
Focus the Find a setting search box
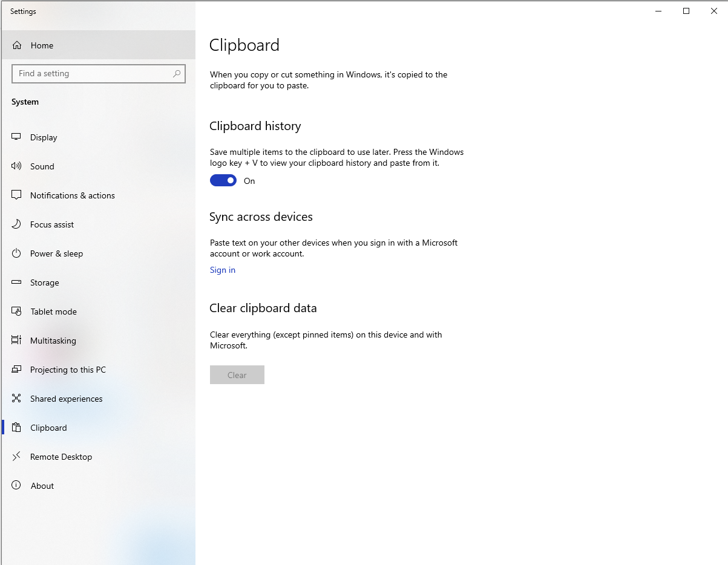click(99, 74)
